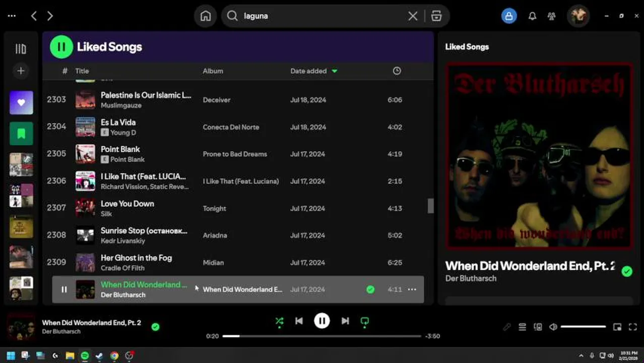The width and height of the screenshot is (644, 363).
Task: Adjust the volume slider
Action: (583, 327)
